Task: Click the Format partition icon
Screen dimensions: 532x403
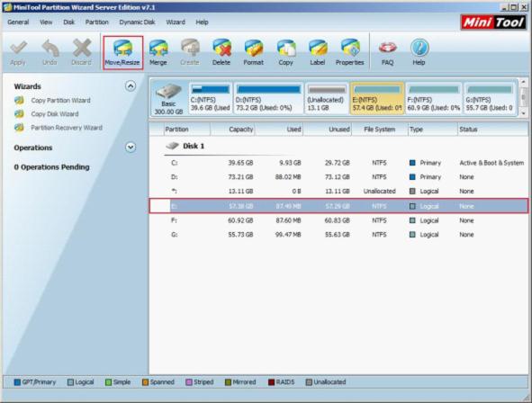Action: (x=254, y=48)
